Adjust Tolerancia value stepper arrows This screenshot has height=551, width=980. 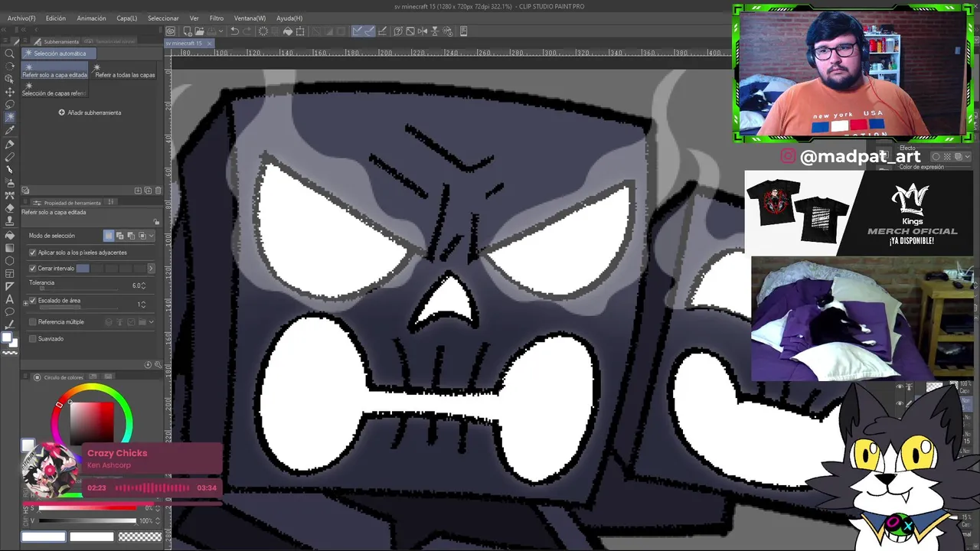pos(143,285)
